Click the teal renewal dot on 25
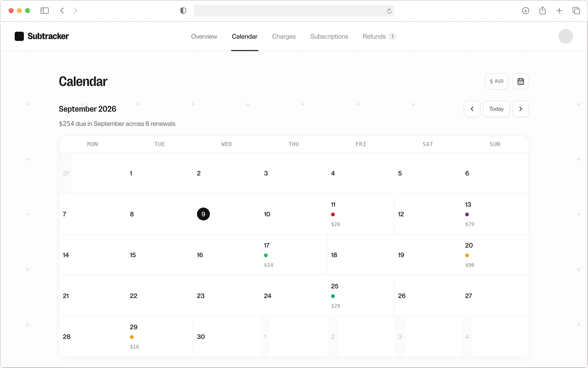Viewport: 588px width, 368px height. point(333,296)
